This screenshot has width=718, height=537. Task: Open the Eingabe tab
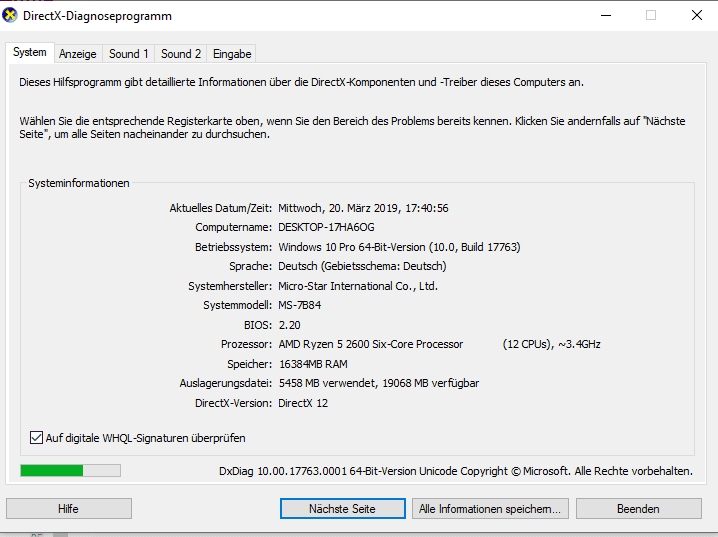pyautogui.click(x=232, y=54)
